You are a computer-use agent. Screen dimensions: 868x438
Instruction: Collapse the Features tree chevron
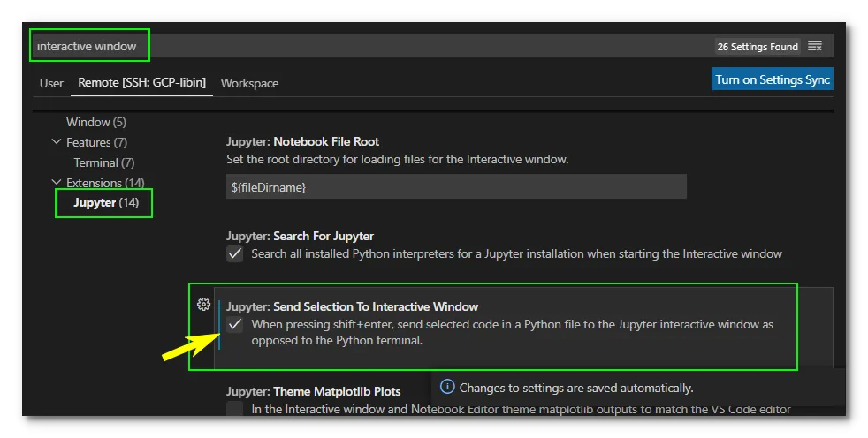[56, 142]
